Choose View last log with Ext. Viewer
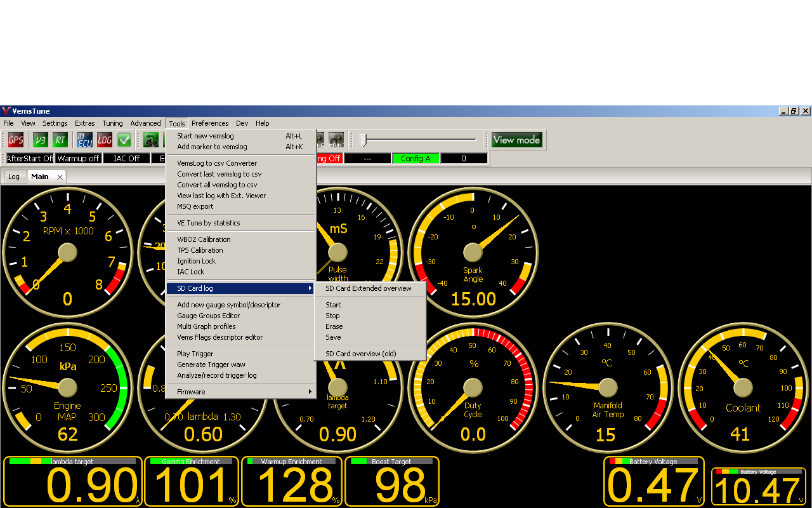The height and width of the screenshot is (508, 812). pyautogui.click(x=241, y=196)
